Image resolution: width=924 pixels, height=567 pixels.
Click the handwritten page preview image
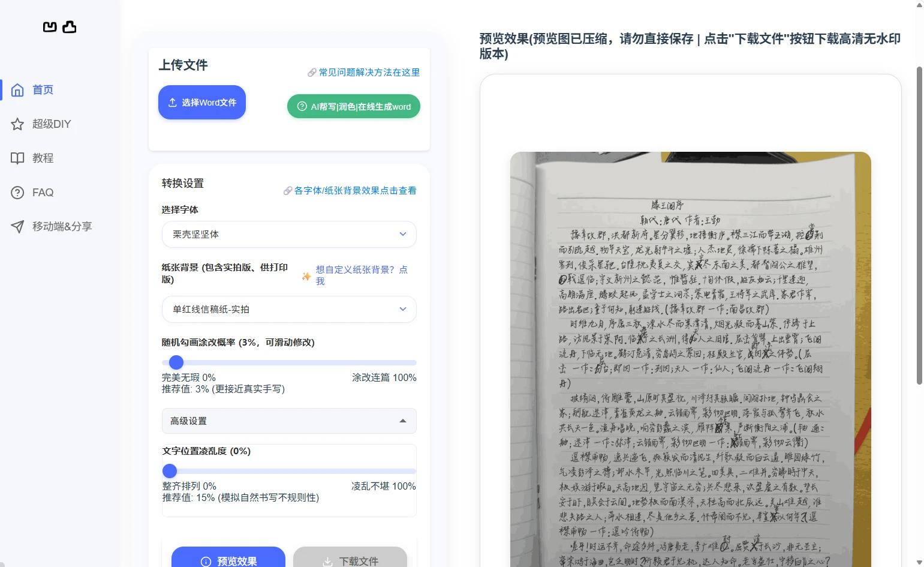[x=690, y=360]
